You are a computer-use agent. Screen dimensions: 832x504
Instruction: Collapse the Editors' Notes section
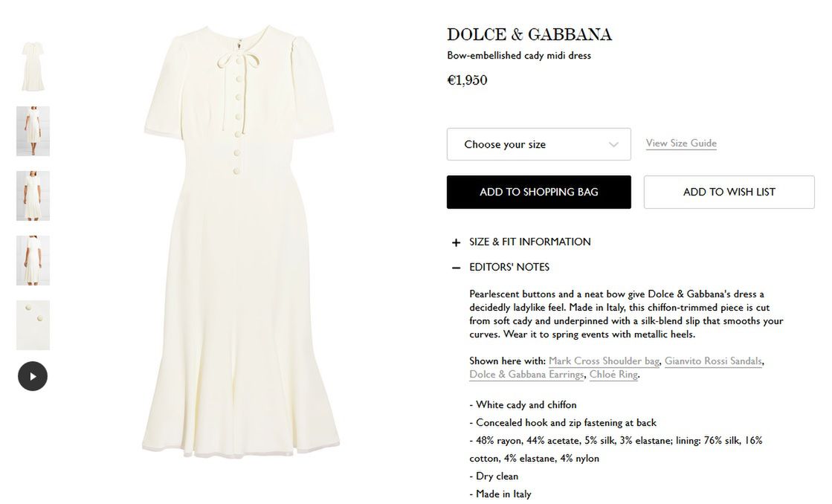[509, 268]
